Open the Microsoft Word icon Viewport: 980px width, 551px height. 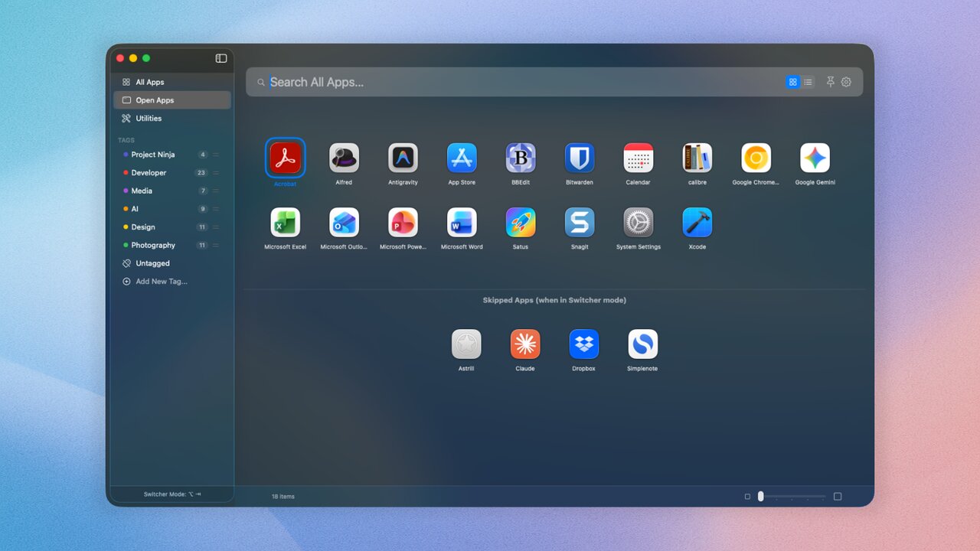tap(462, 222)
